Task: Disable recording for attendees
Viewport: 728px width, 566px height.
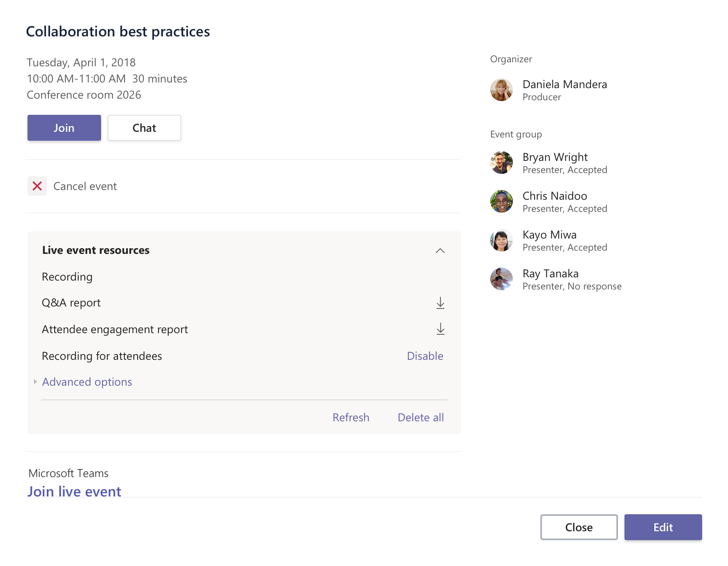Action: pos(425,356)
